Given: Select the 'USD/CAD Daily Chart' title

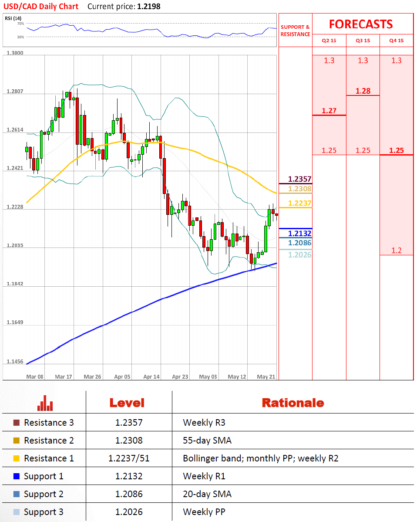Looking at the screenshot, I should point(41,7).
